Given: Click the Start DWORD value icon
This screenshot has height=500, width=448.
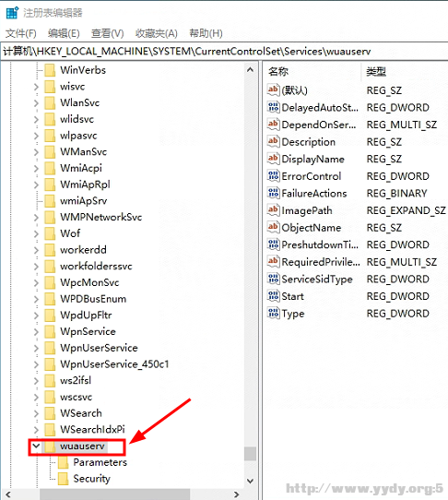Looking at the screenshot, I should pos(274,296).
